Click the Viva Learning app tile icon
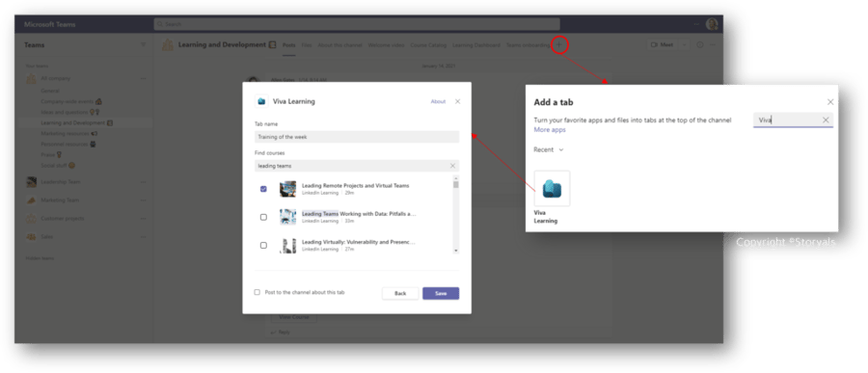868x373 pixels. click(552, 188)
